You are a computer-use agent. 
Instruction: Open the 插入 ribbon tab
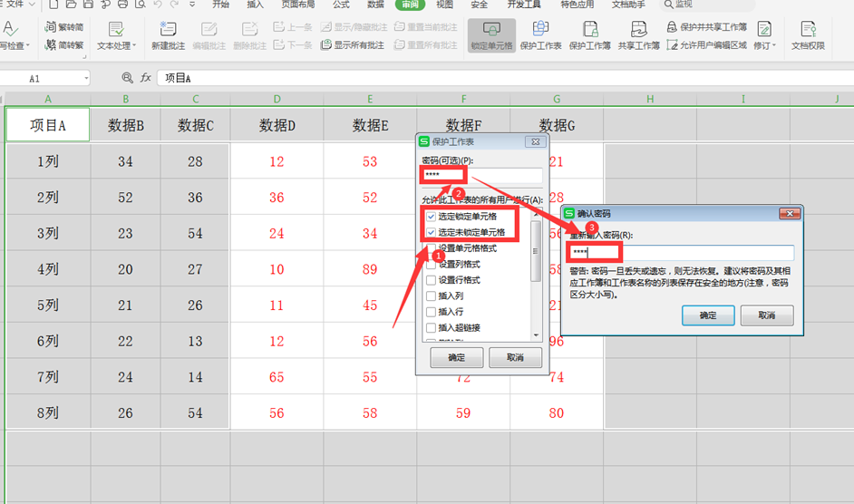[255, 5]
